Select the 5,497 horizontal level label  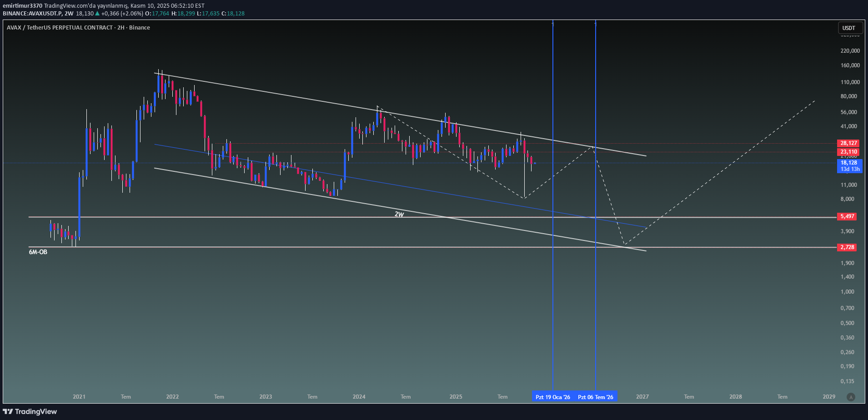[847, 216]
